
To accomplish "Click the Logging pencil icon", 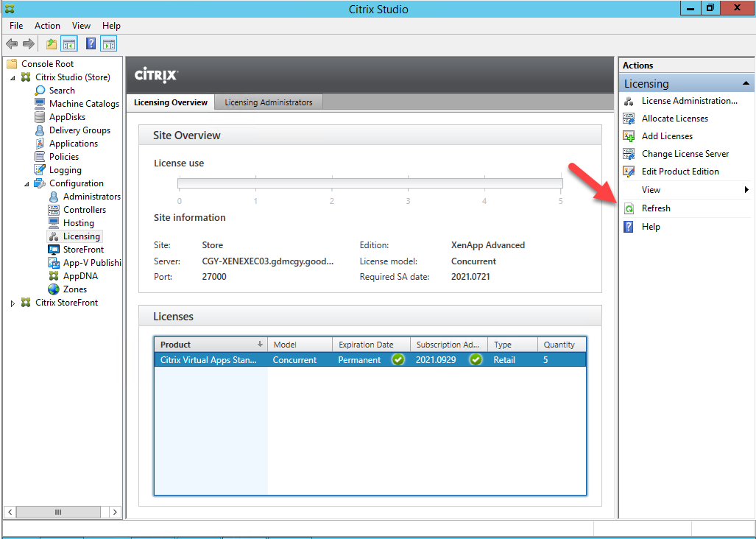I will coord(40,170).
